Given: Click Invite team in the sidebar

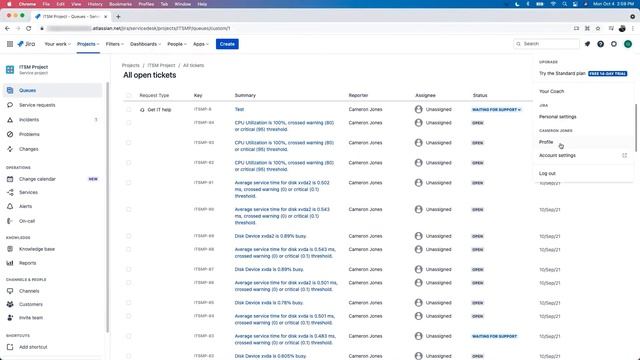Looking at the screenshot, I should [x=53, y=318].
